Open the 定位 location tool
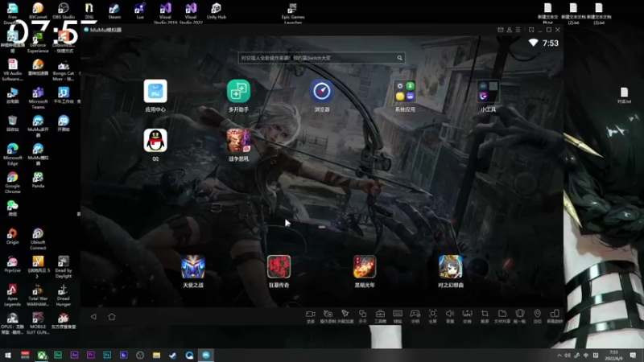644x362 pixels. pos(537,316)
